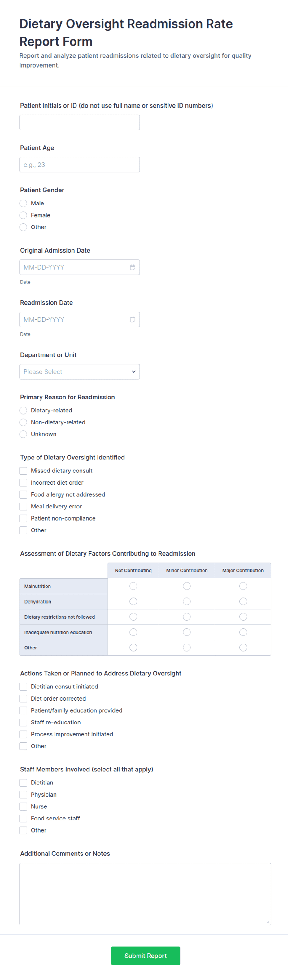The image size is (288, 980).
Task: Mark Malnutrition as Major Contribution
Action: [243, 586]
